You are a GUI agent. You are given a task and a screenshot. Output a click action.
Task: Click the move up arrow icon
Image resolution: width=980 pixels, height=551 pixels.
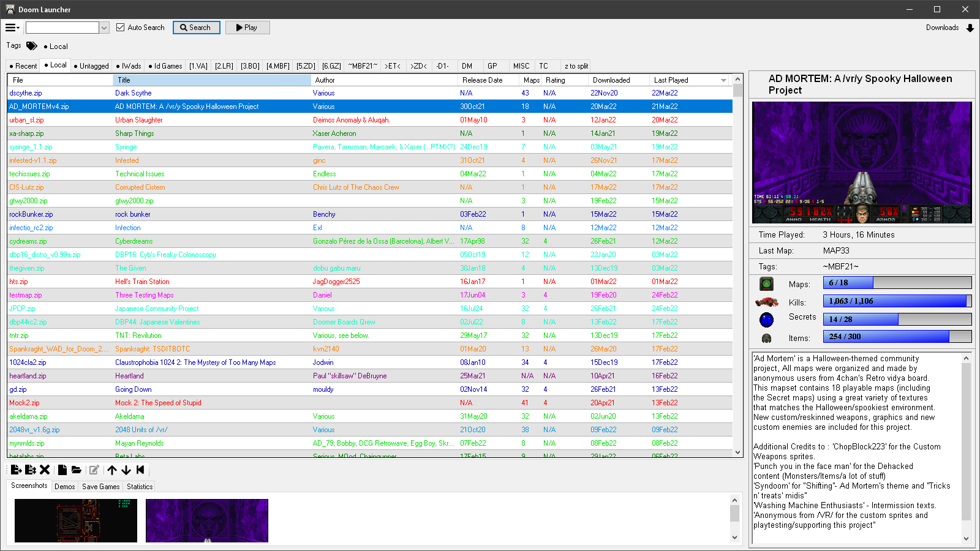[x=112, y=470]
